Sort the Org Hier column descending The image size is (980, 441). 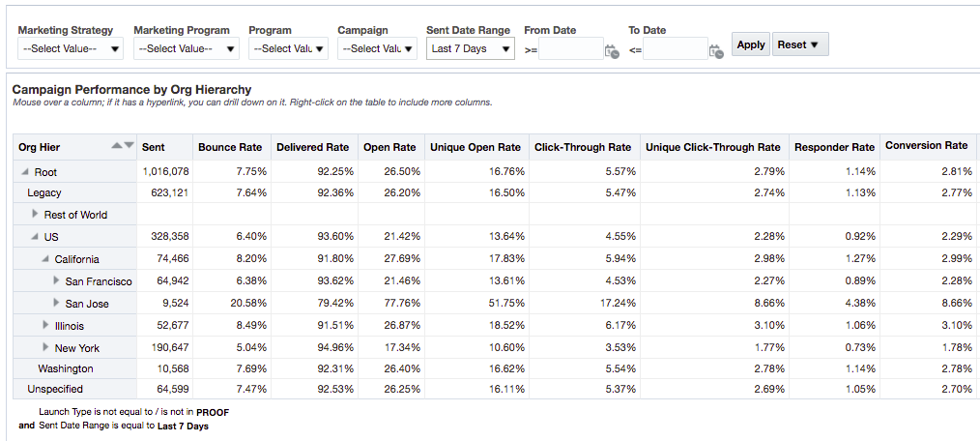(x=129, y=146)
